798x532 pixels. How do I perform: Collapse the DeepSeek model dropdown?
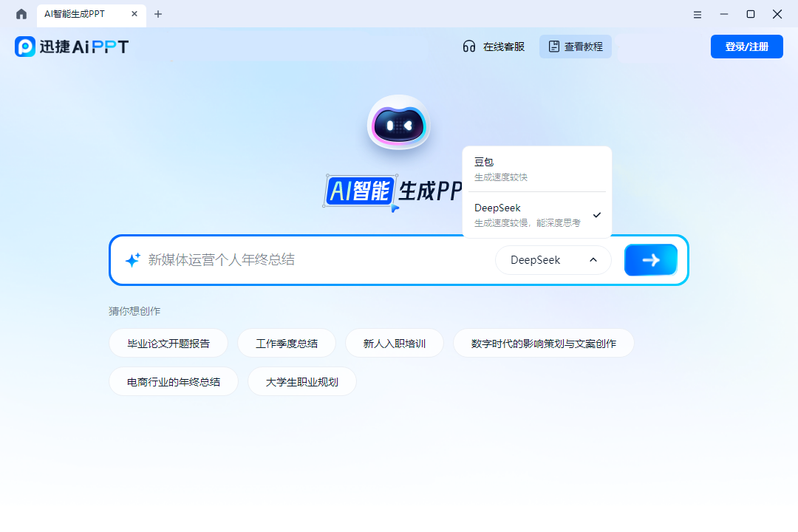pos(553,260)
